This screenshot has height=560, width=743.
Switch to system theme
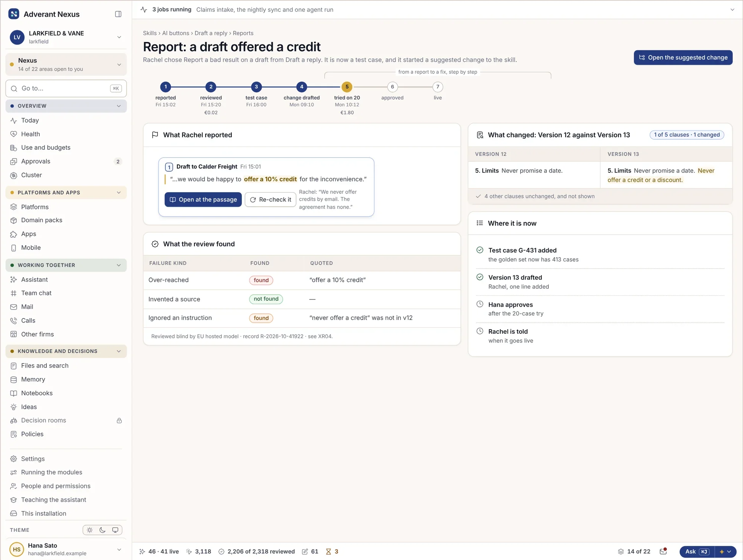click(115, 530)
